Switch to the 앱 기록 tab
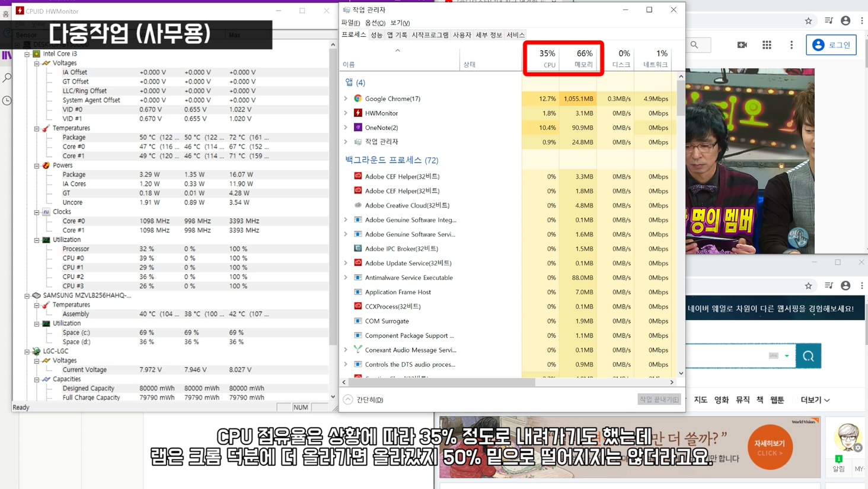The height and width of the screenshot is (489, 868). pos(397,35)
